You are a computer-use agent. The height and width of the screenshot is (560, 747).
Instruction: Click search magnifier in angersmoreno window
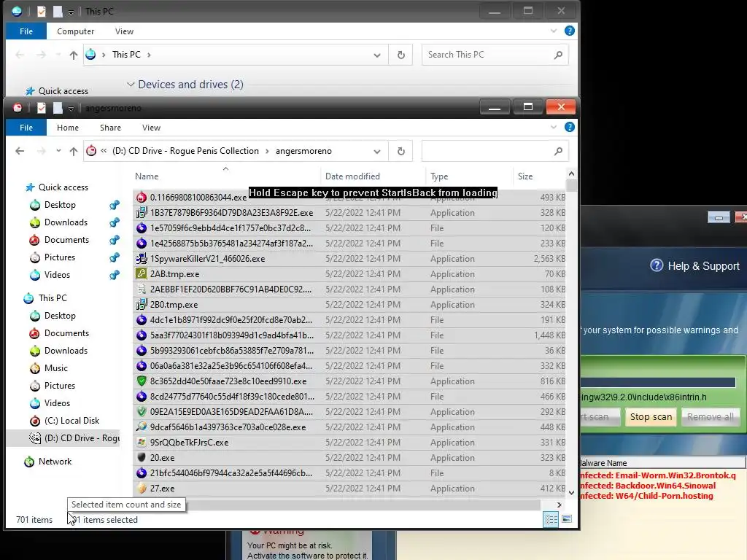point(558,151)
